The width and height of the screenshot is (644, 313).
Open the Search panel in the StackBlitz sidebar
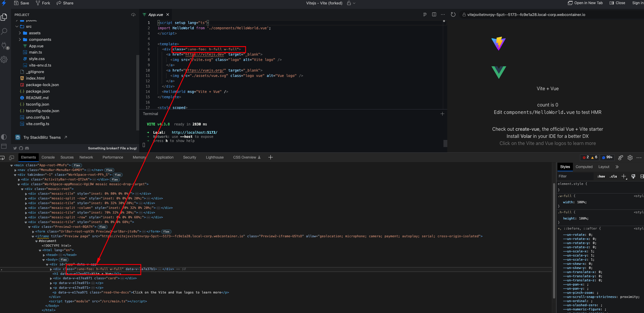(4, 31)
